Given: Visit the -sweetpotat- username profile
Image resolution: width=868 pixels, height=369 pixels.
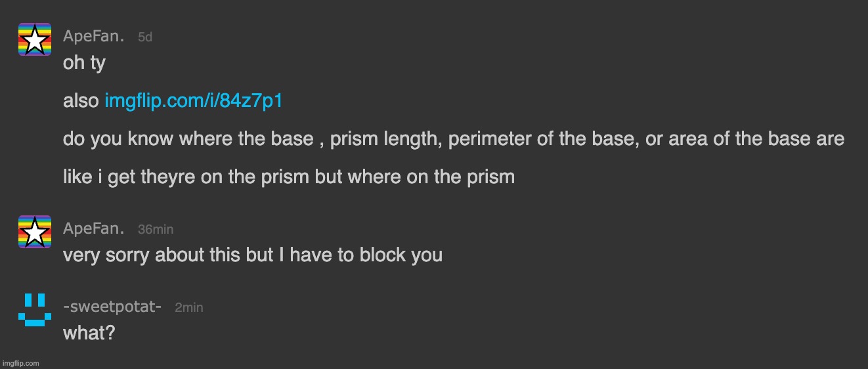Looking at the screenshot, I should pyautogui.click(x=112, y=307).
